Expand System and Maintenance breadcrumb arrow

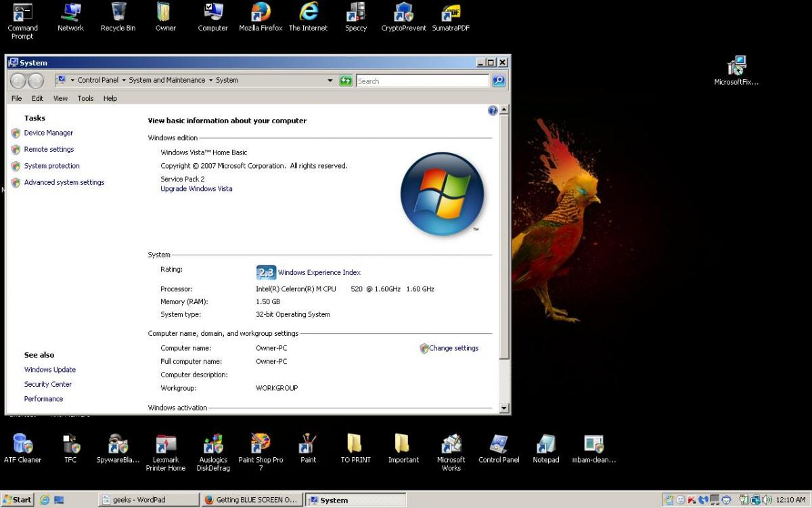click(210, 80)
